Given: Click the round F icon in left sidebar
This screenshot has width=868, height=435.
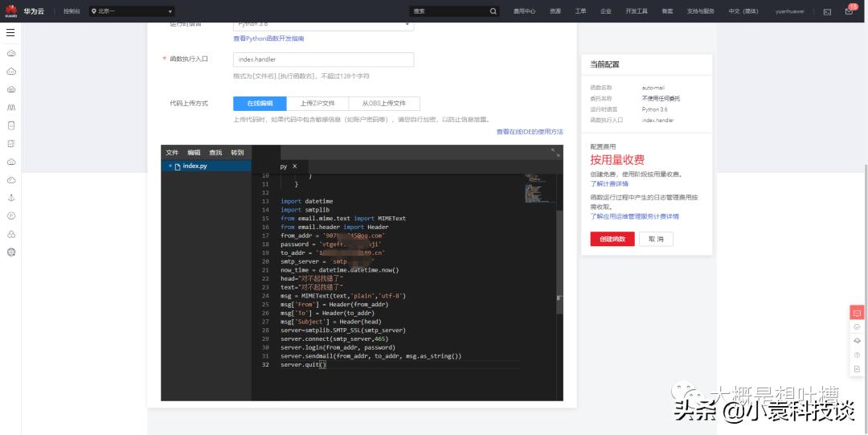Looking at the screenshot, I should 11,215.
